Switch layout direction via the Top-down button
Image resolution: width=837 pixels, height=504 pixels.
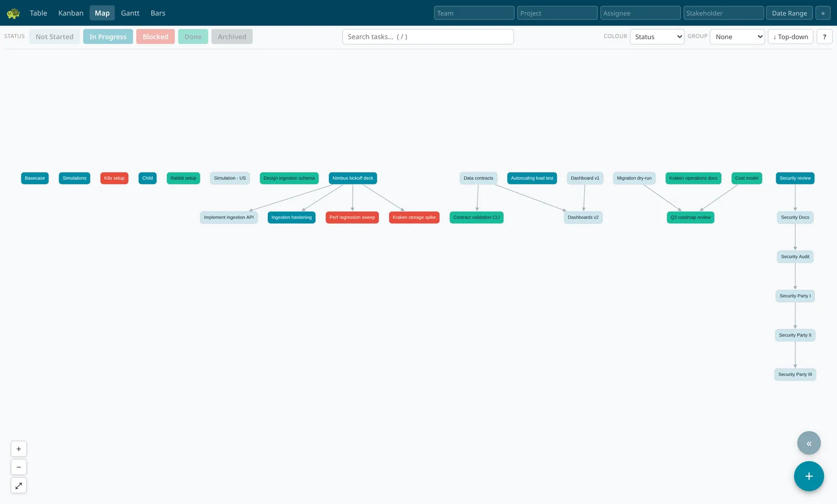tap(790, 37)
